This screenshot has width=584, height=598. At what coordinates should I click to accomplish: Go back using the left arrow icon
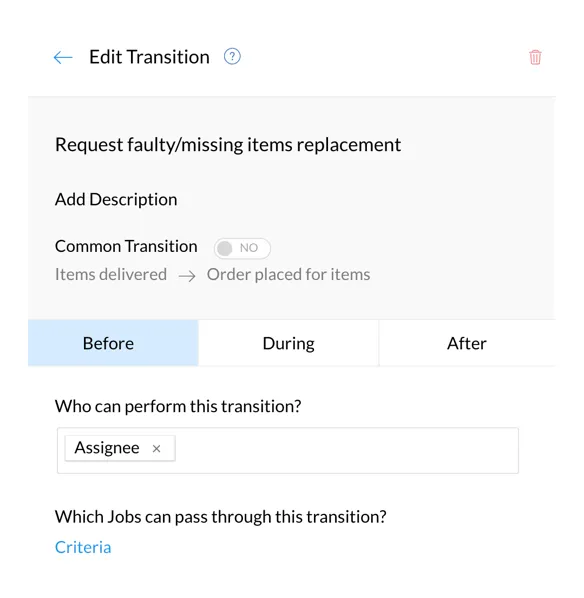pos(63,58)
